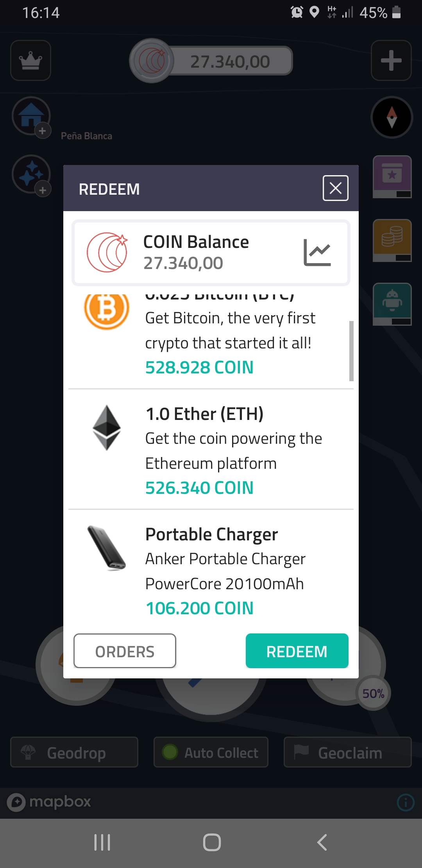
Task: Open the purple star box item
Action: (x=392, y=177)
